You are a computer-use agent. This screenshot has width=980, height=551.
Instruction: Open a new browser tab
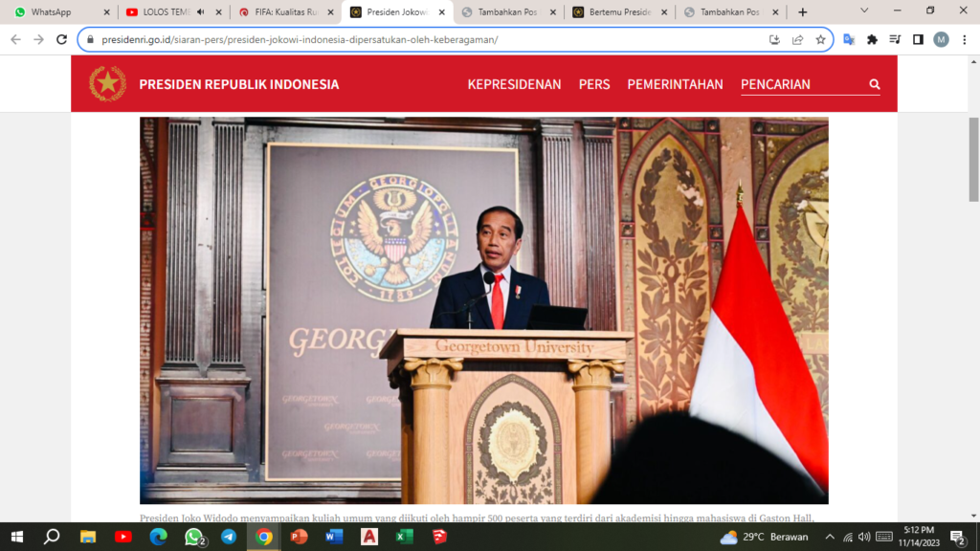(803, 11)
